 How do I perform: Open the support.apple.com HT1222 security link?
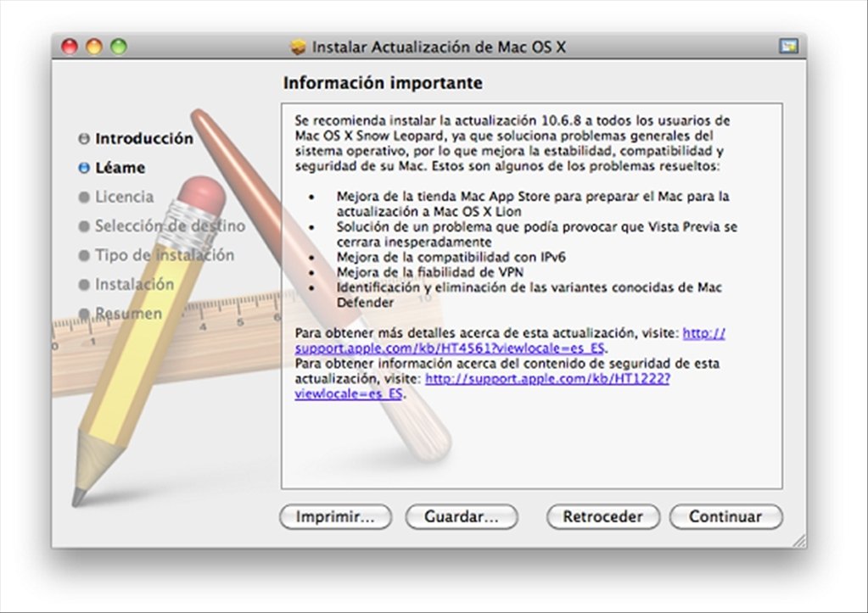[x=547, y=379]
